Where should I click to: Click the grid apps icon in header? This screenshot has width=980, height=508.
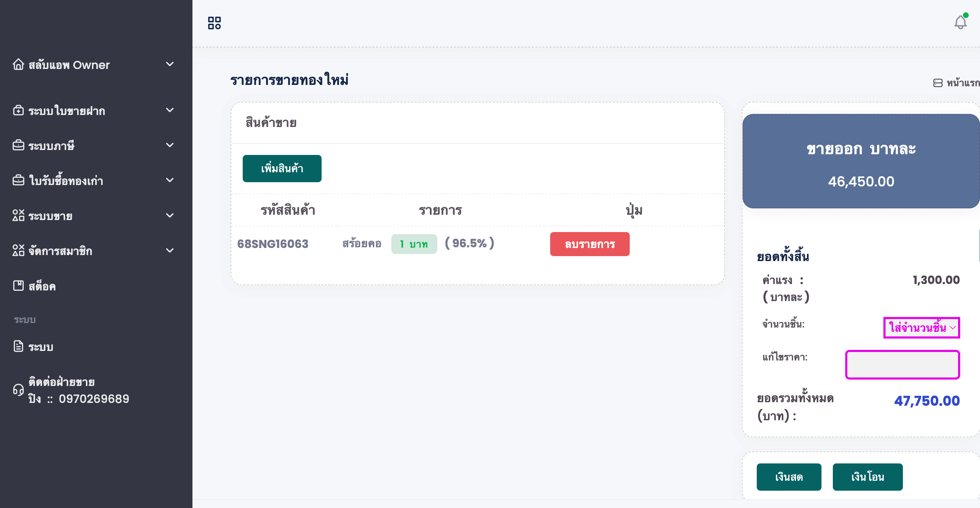[x=214, y=23]
